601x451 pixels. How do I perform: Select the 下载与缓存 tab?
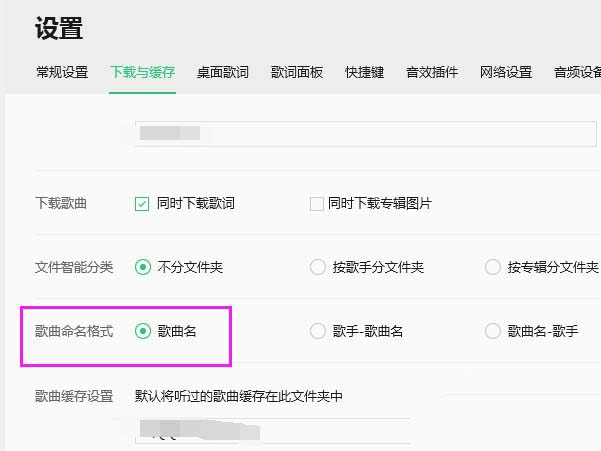pos(142,72)
